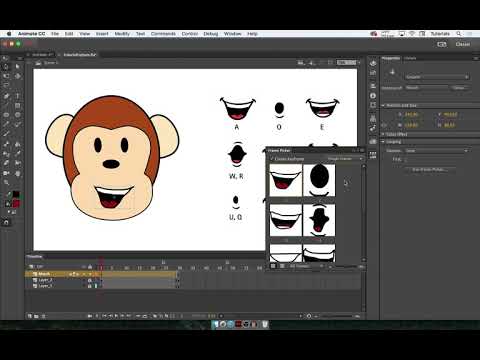
Task: Select the Text tool in toolbar
Action: coord(18,96)
